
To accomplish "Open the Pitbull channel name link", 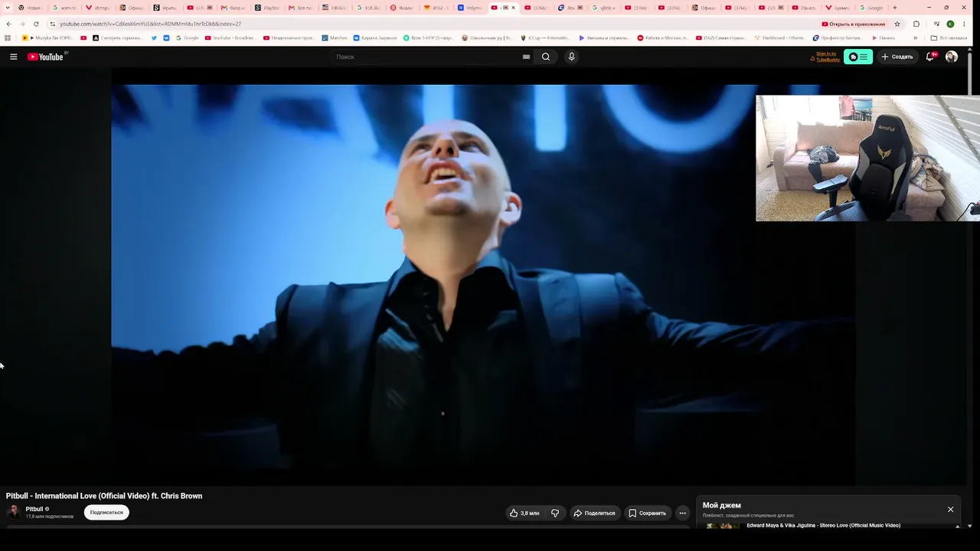I will (x=34, y=509).
